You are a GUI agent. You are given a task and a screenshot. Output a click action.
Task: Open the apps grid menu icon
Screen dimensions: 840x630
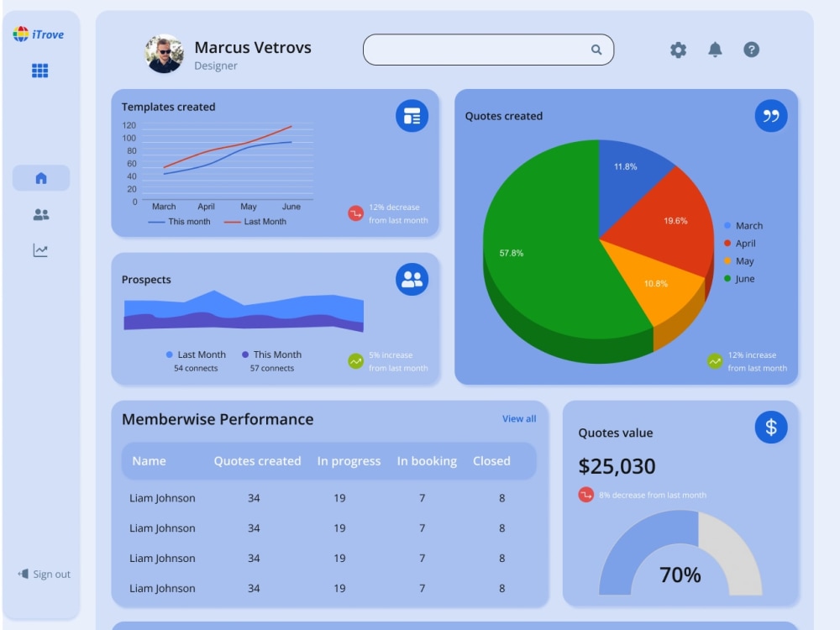click(39, 71)
